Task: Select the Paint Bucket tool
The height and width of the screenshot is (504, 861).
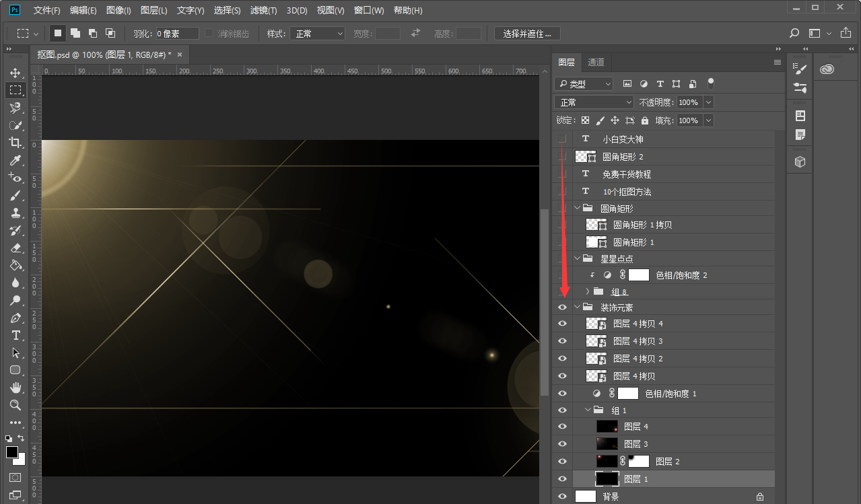Action: click(15, 265)
